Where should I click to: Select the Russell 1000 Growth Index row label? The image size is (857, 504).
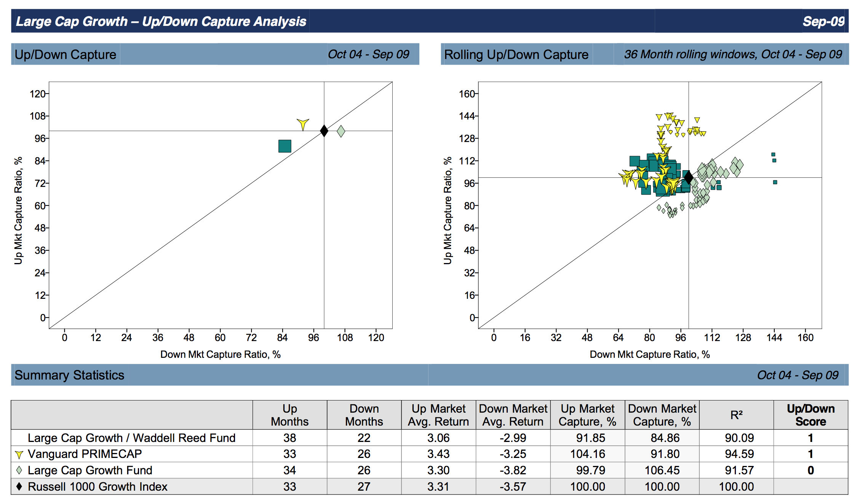pos(98,487)
